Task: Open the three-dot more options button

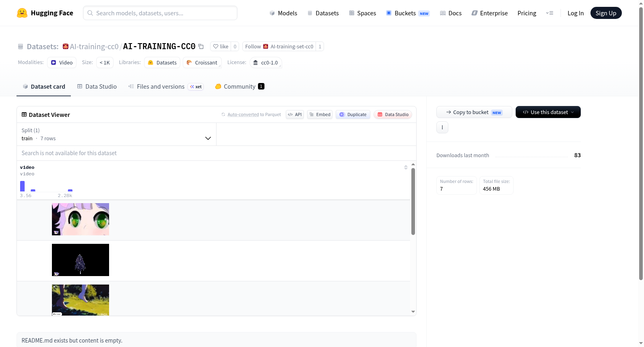Action: pyautogui.click(x=442, y=127)
